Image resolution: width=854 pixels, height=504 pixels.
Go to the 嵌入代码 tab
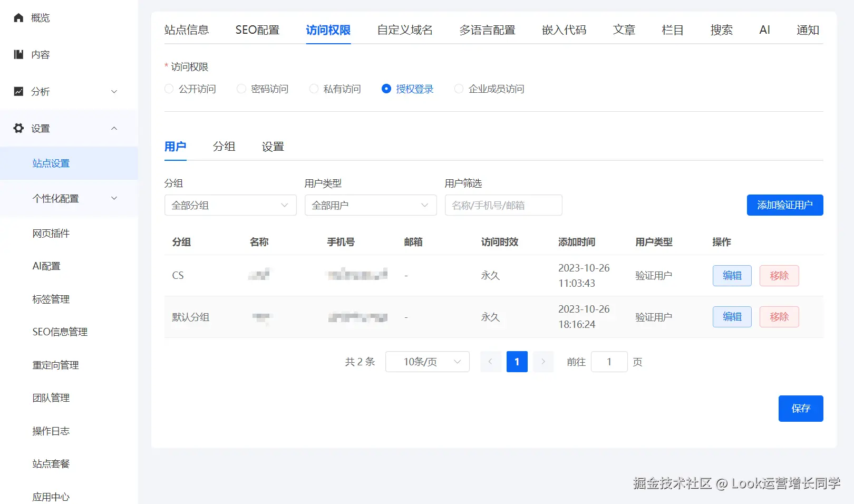pos(564,30)
